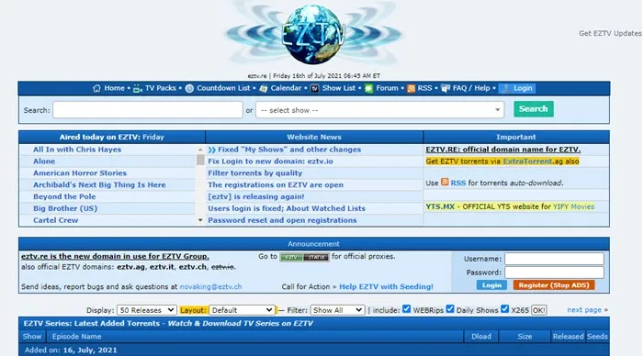Open the YTS.MX link
644x356 pixels.
point(440,206)
